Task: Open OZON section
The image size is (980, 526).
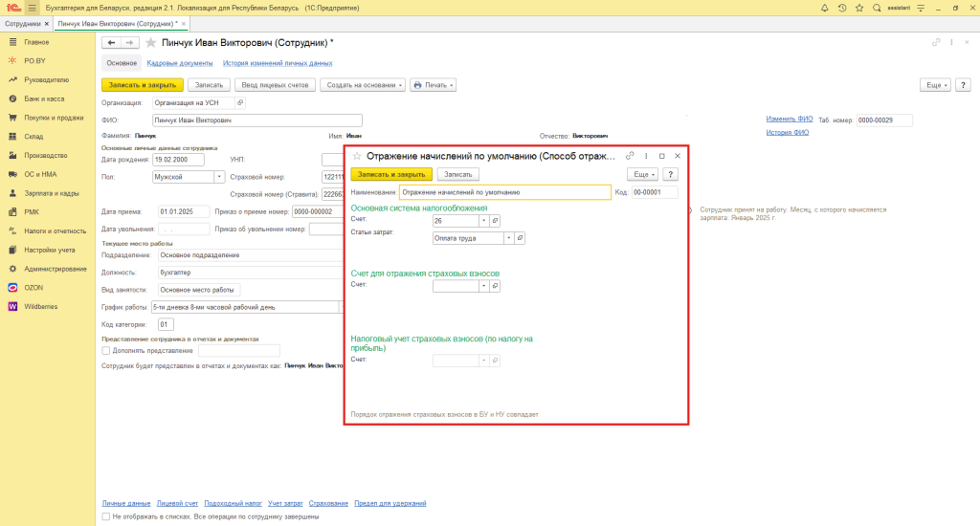Action: [33, 288]
